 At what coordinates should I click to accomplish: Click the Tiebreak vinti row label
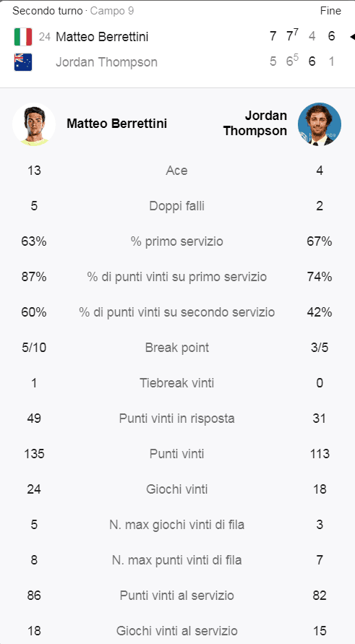point(176,383)
